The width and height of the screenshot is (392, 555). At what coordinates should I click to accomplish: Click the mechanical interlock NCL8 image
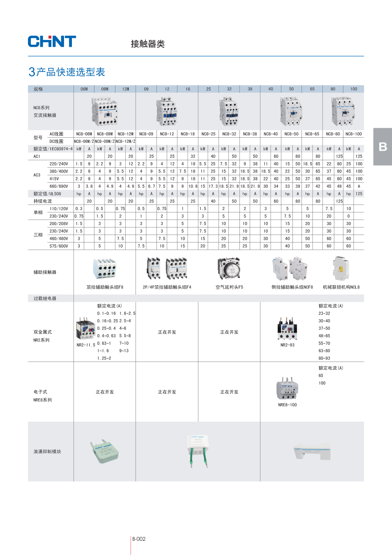341,268
